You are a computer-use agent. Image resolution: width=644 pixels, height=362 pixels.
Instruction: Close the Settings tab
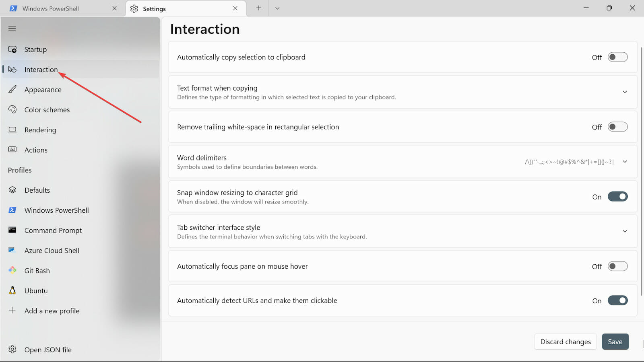(235, 8)
